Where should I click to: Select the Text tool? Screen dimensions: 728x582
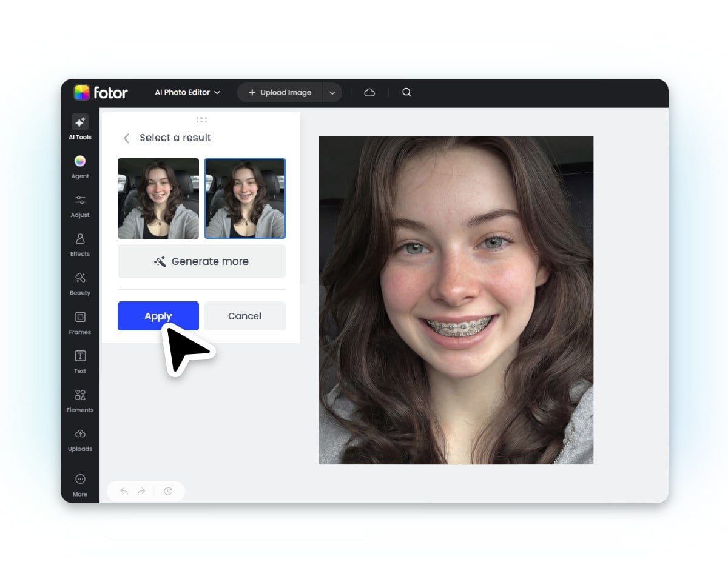pos(79,361)
